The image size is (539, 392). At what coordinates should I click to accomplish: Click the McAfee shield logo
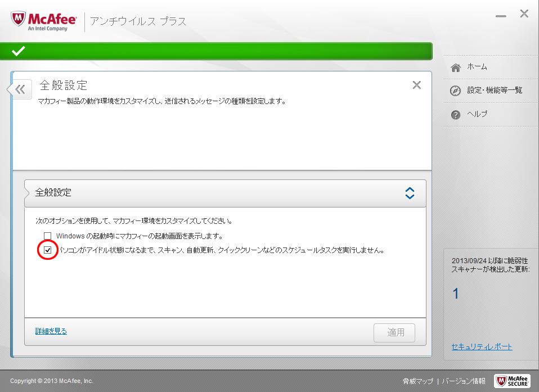tap(18, 19)
